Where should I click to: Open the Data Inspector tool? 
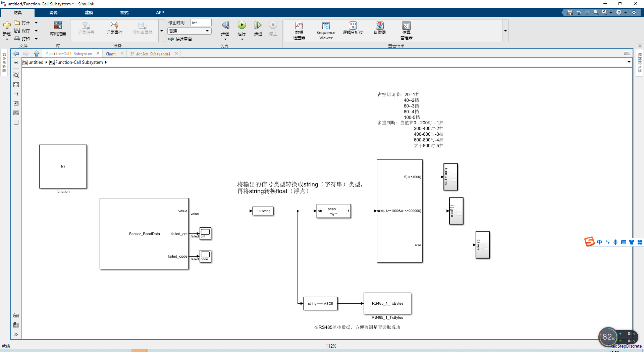pyautogui.click(x=299, y=31)
